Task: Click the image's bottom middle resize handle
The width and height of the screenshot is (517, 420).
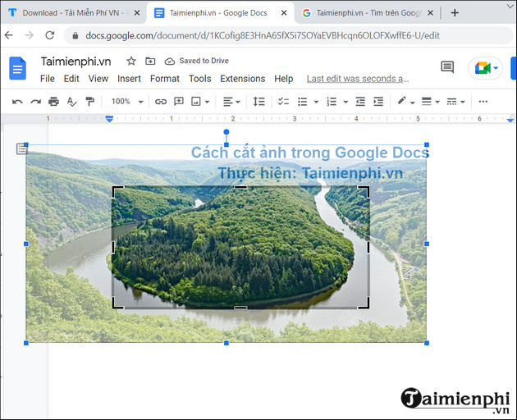Action: [226, 343]
